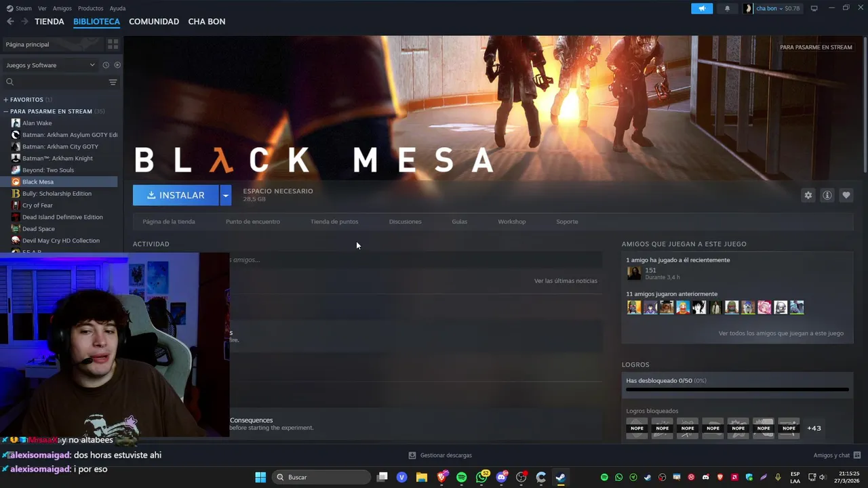Switch library to grid collections view
Image resolution: width=868 pixels, height=488 pixels.
click(113, 44)
